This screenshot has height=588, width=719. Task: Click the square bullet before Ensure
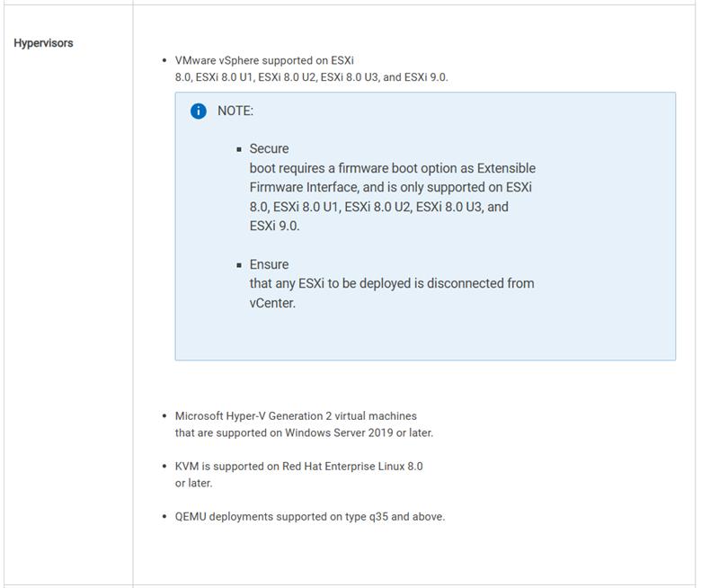point(240,265)
